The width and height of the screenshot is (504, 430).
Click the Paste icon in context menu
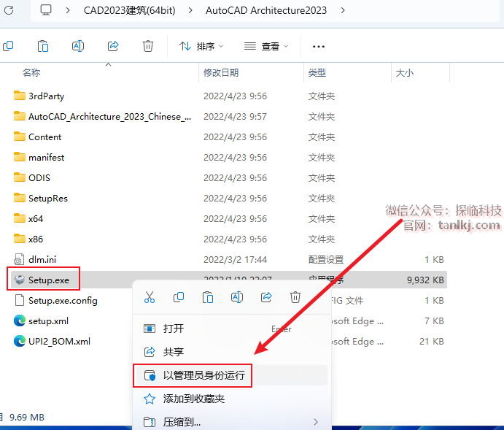(x=208, y=297)
